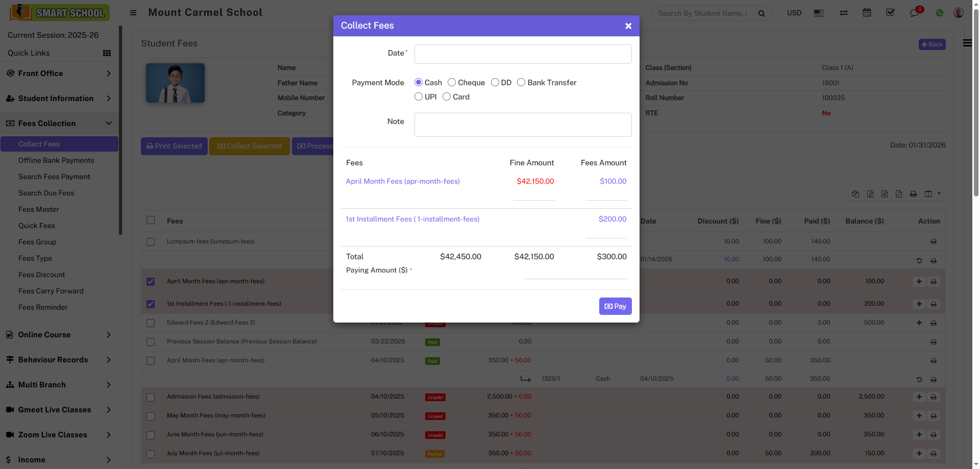Go to Search Due Fees page
The image size is (980, 469).
click(46, 193)
